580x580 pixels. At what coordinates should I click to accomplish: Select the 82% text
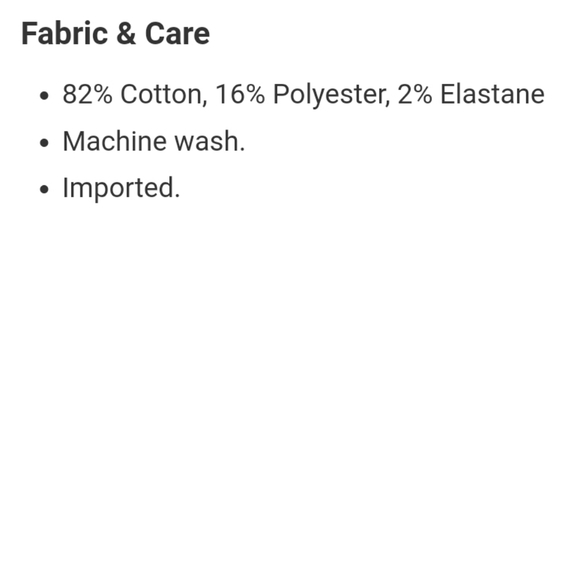click(87, 94)
